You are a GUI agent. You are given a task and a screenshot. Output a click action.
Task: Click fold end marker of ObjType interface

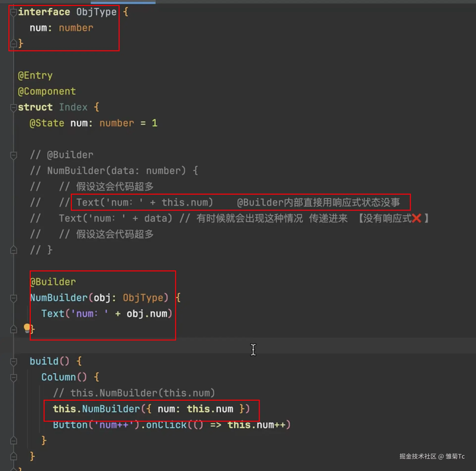tap(14, 44)
